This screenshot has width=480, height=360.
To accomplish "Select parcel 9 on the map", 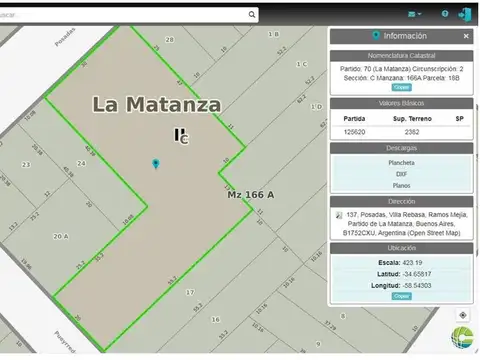I will (x=318, y=344).
